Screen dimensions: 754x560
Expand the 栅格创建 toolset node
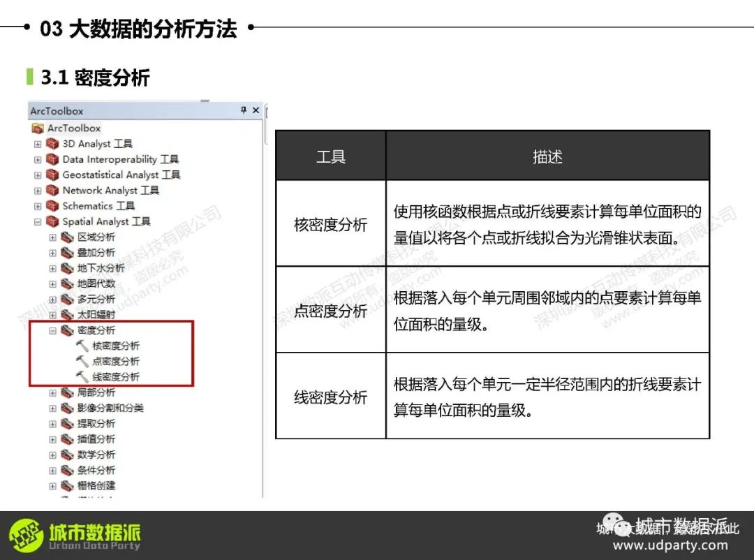click(53, 487)
